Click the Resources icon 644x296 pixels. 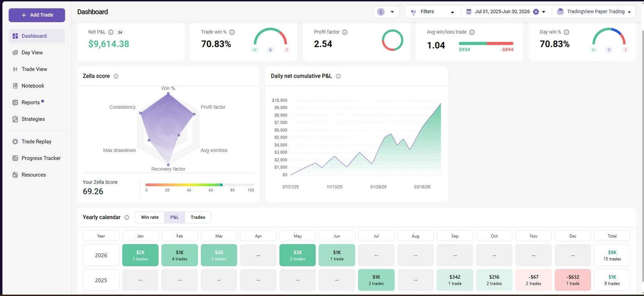pos(15,175)
